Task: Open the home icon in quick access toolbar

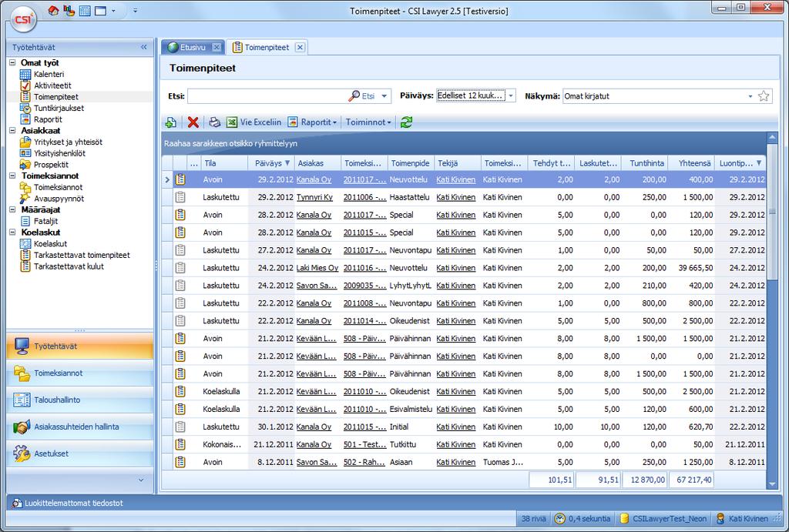Action: 53,11
